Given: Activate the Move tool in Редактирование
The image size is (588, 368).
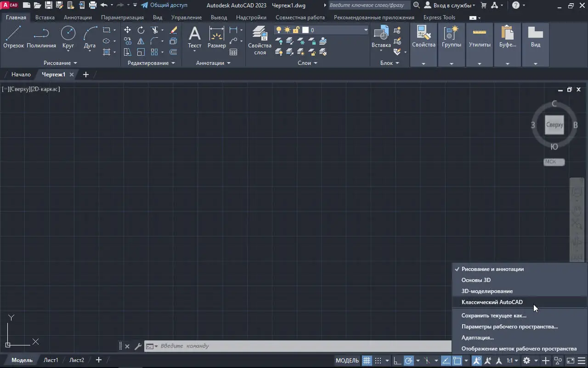Looking at the screenshot, I should [128, 30].
